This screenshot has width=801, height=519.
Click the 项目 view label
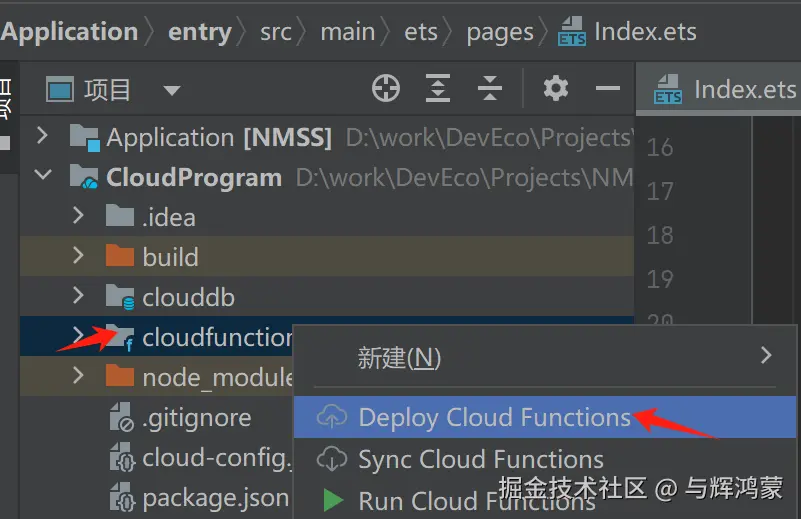point(107,89)
